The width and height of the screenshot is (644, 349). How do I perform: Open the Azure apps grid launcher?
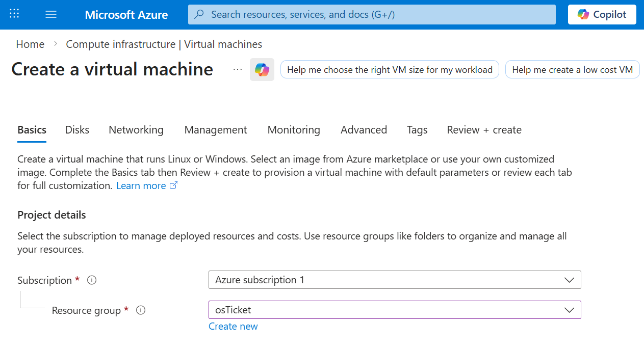(x=14, y=14)
